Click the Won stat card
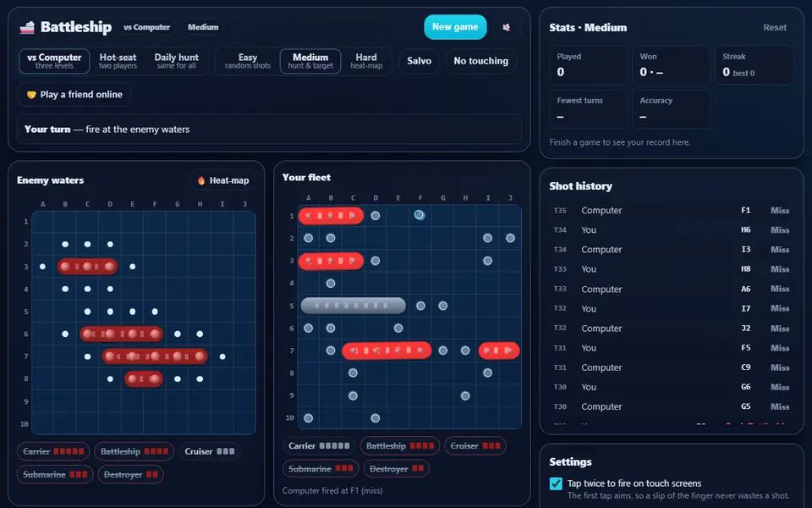 pyautogui.click(x=671, y=65)
